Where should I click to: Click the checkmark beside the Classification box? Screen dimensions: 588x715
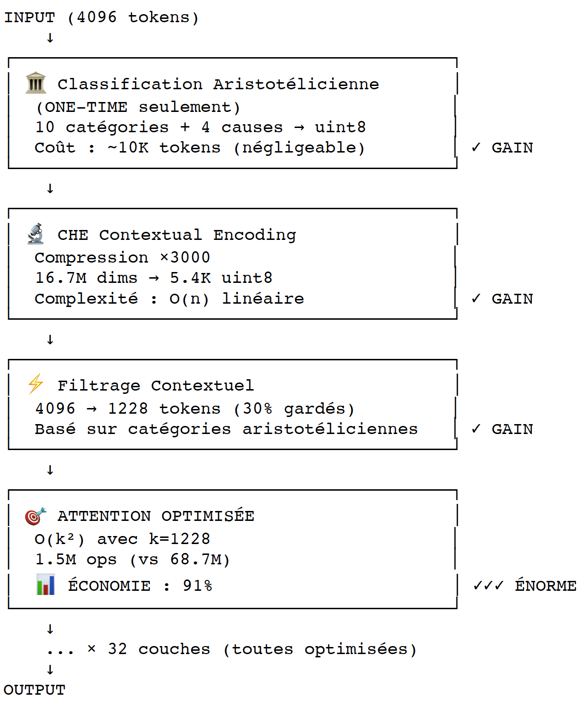(476, 147)
